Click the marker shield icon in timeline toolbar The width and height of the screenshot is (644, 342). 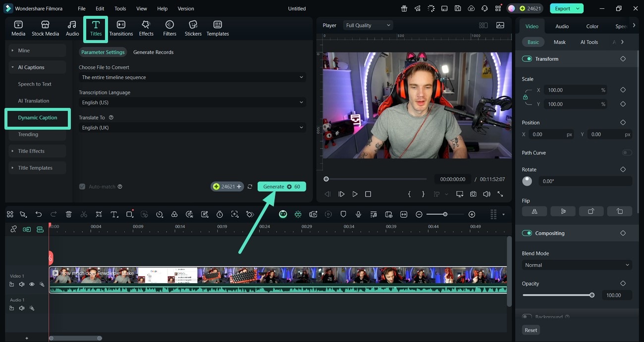click(x=343, y=214)
